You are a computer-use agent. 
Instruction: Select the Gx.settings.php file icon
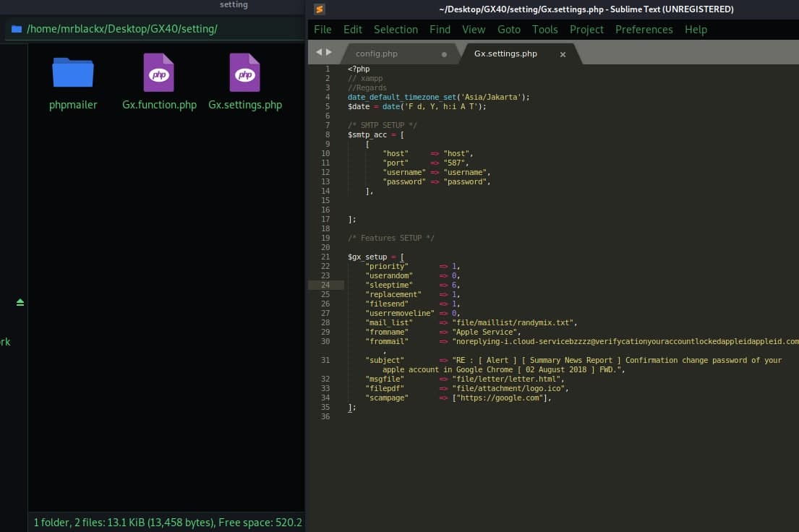click(x=244, y=72)
